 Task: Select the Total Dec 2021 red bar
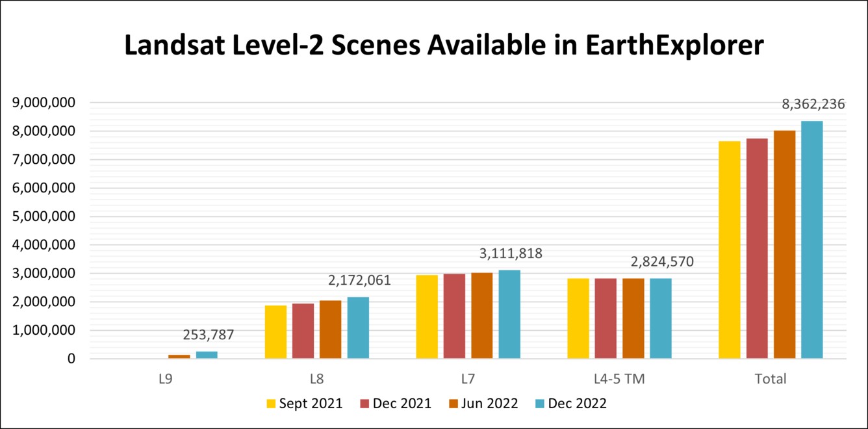point(757,249)
